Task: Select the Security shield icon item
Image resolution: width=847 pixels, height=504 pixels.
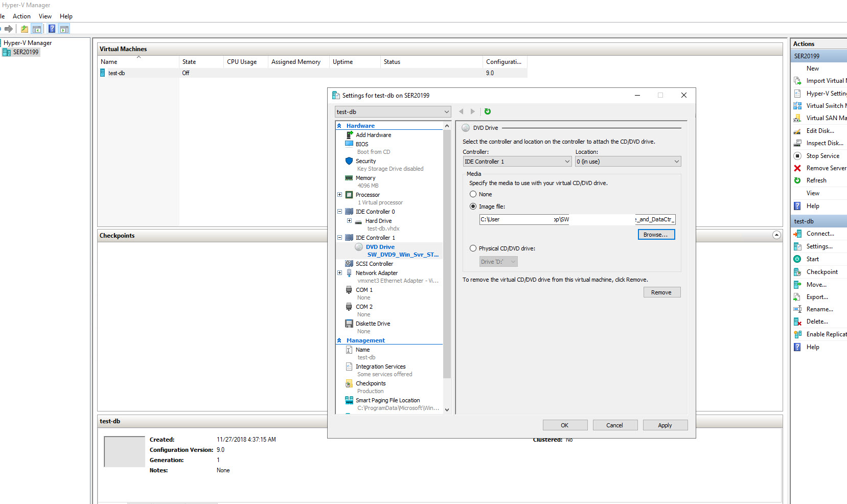Action: tap(350, 161)
